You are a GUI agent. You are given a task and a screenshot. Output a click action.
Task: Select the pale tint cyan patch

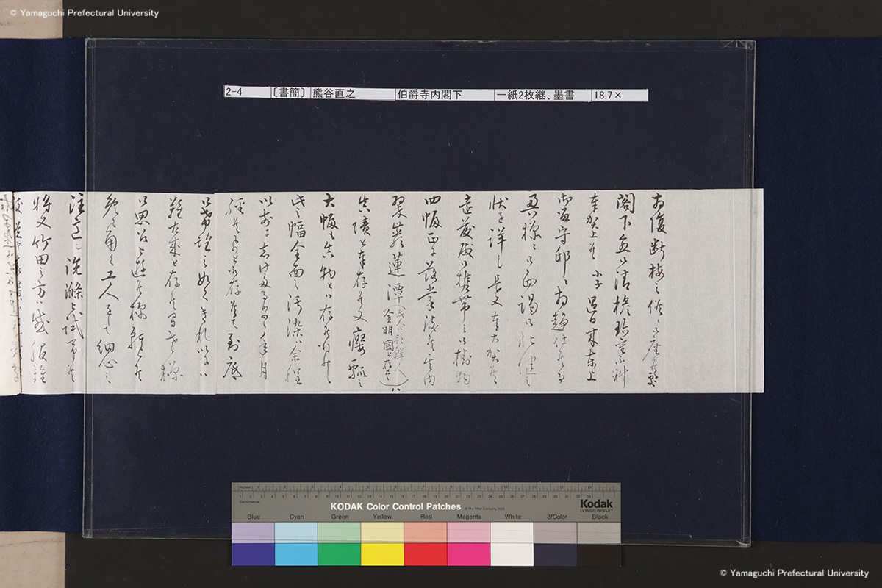point(296,532)
